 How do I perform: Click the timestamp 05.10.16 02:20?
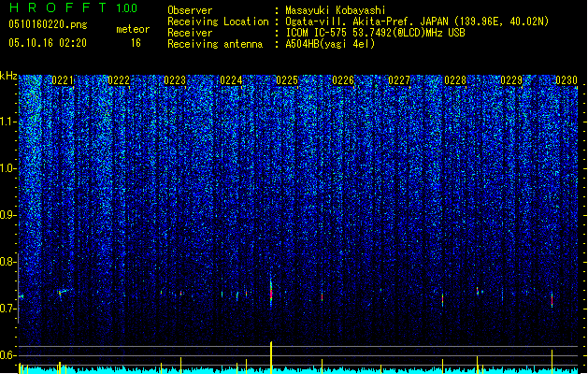coord(48,43)
